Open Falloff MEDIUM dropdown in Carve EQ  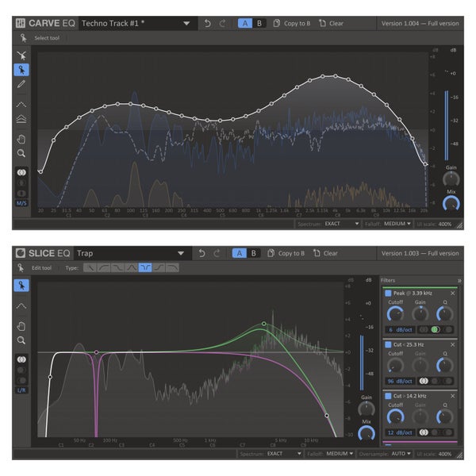tap(397, 224)
